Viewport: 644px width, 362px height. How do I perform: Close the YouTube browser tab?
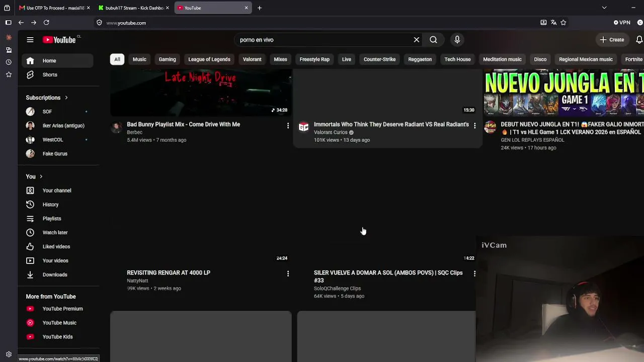[x=247, y=8]
